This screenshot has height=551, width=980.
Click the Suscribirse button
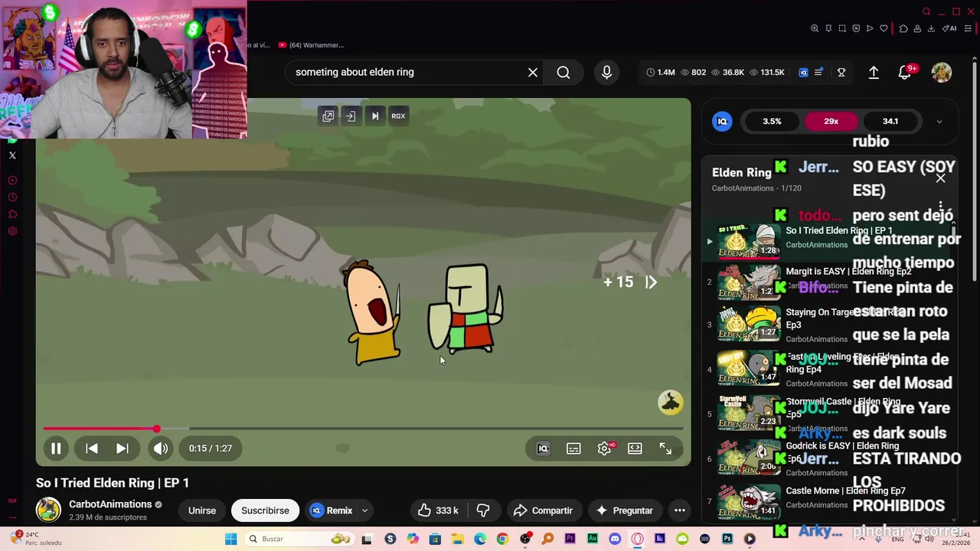coord(265,510)
